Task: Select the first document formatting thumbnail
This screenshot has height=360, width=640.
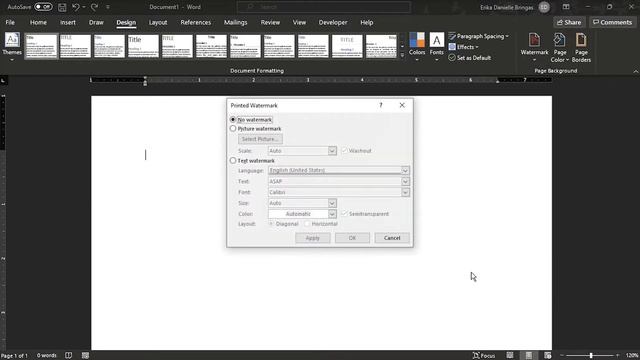Action: coord(41,46)
